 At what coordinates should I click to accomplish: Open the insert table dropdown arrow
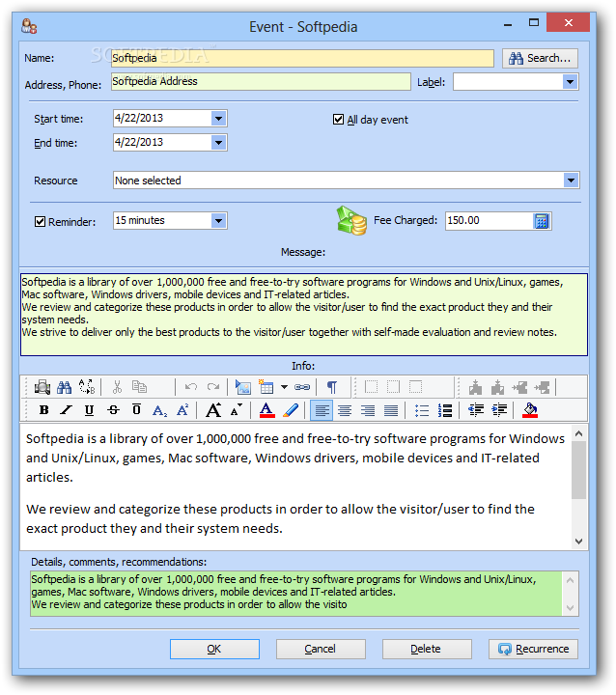pyautogui.click(x=284, y=387)
